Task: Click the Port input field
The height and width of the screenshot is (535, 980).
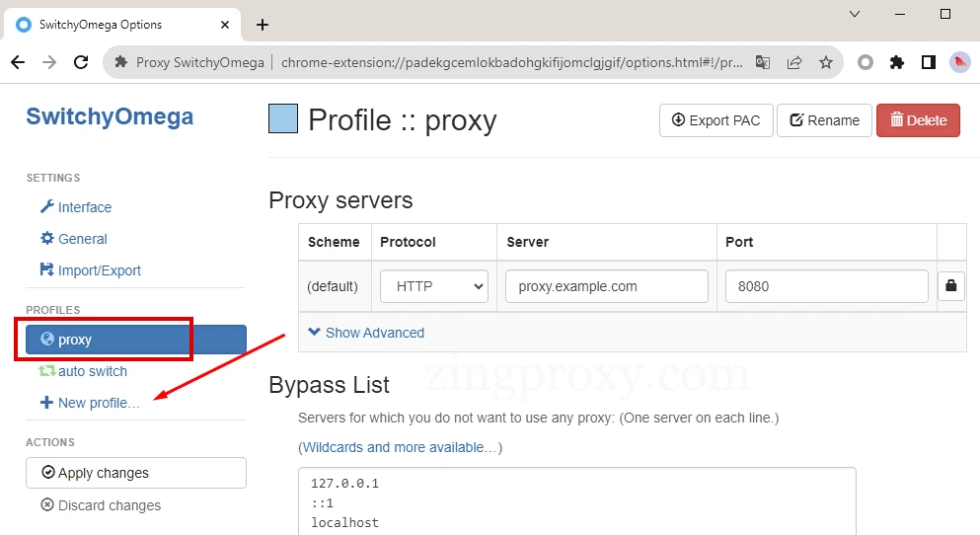Action: pyautogui.click(x=827, y=286)
